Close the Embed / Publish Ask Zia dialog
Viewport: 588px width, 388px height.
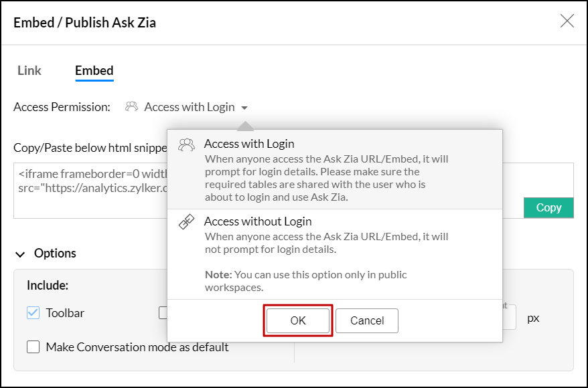click(567, 21)
